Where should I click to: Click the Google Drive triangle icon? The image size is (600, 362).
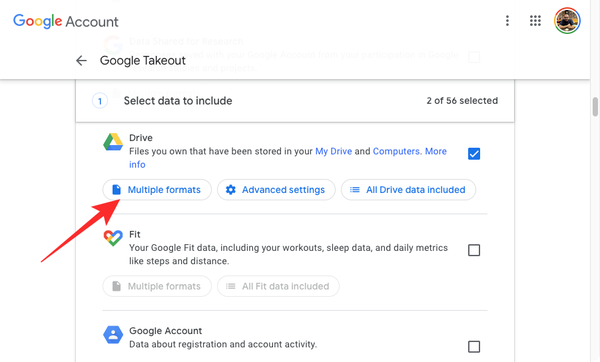click(113, 142)
